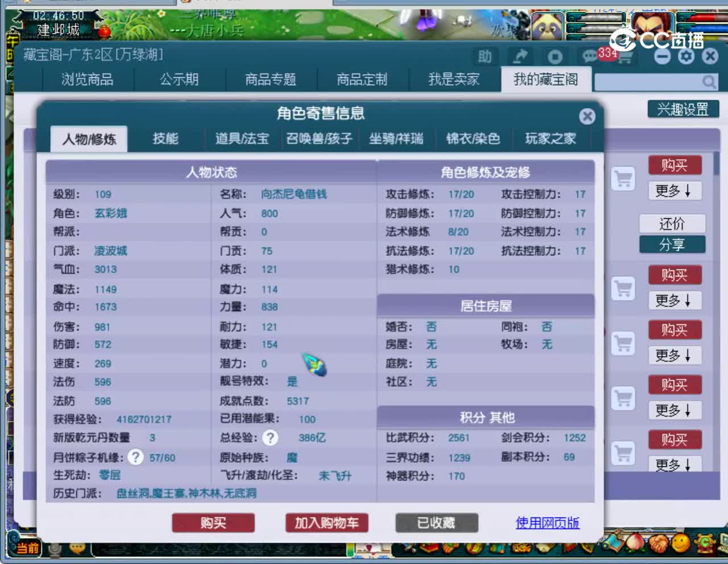Click the 生死劫 value 零层
The height and width of the screenshot is (564, 728).
[x=109, y=475]
